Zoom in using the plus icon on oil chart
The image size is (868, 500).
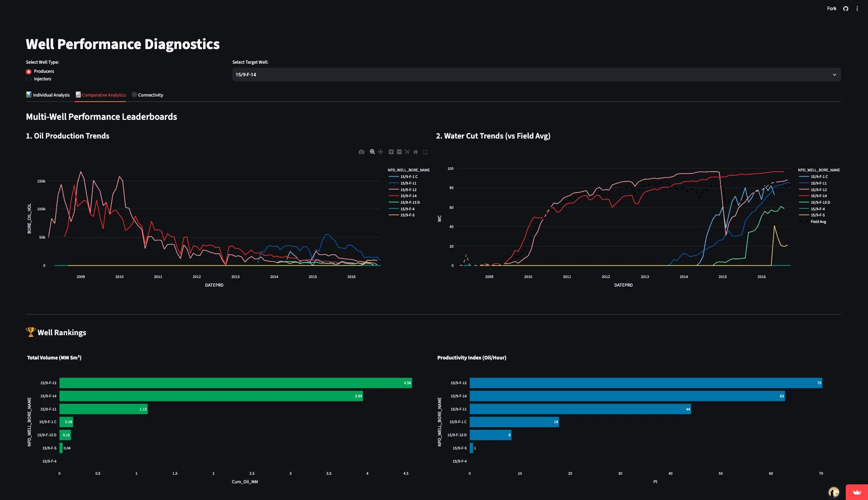pos(391,152)
